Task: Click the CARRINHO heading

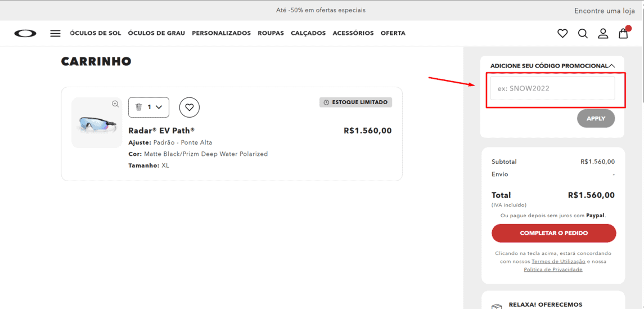Action: click(96, 62)
